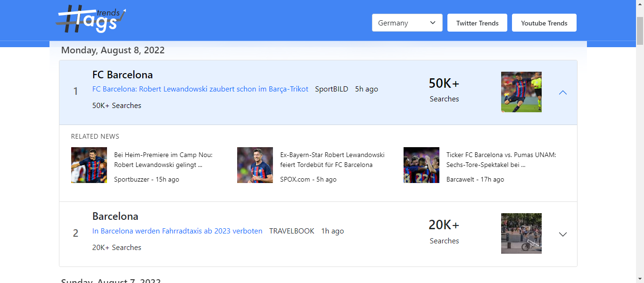Click the TRAVELBOOK source label
The image size is (644, 283).
(292, 231)
